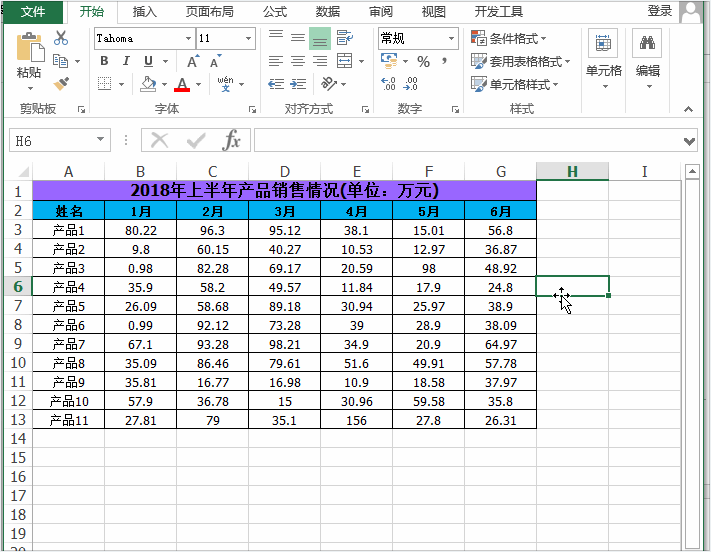Expand the paste options arrow under 粘贴
Viewport: 711px width, 552px height.
coord(30,88)
